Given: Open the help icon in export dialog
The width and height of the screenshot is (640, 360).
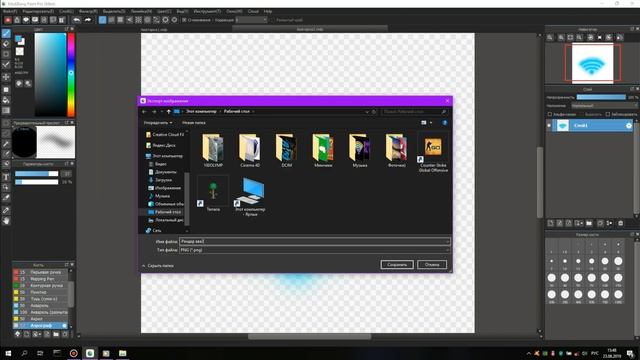Looking at the screenshot, I should click(444, 122).
